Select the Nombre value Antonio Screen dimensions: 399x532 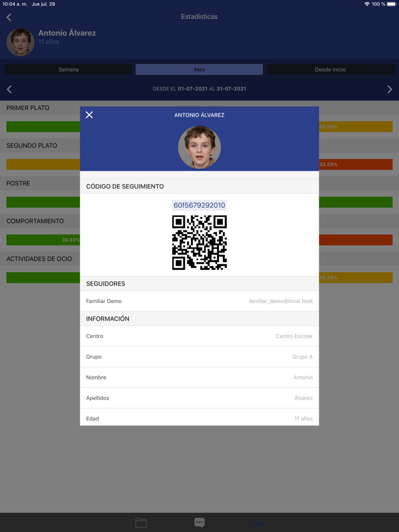(303, 377)
